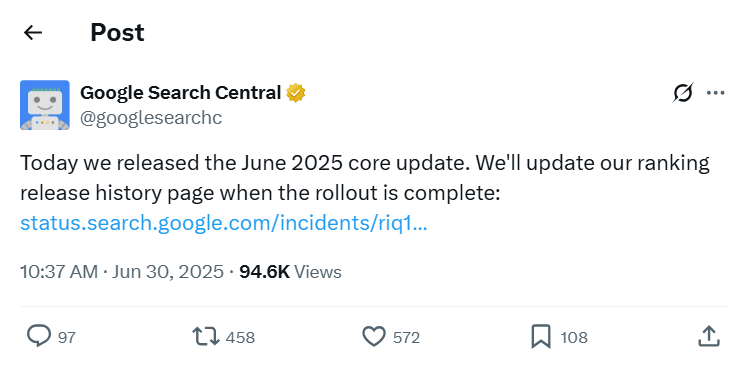Bookmark this post with bookmark icon
746x370 pixels.
541,337
